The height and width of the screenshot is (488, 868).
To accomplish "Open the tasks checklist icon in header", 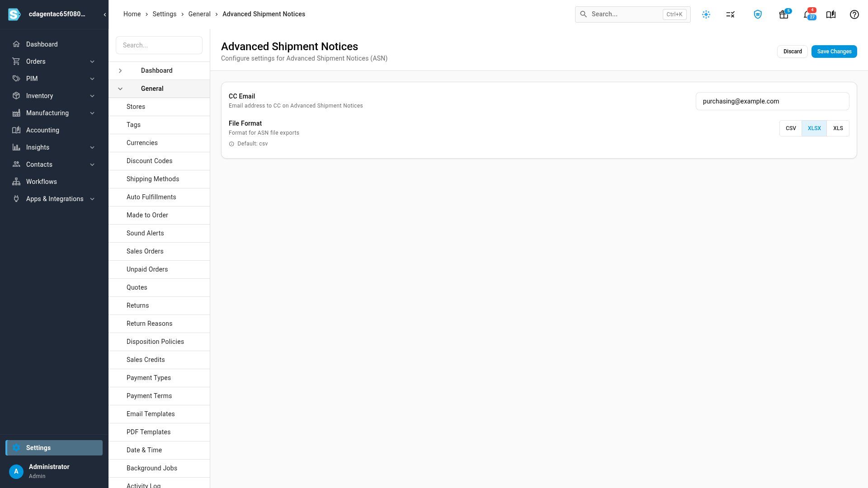I will pyautogui.click(x=731, y=14).
